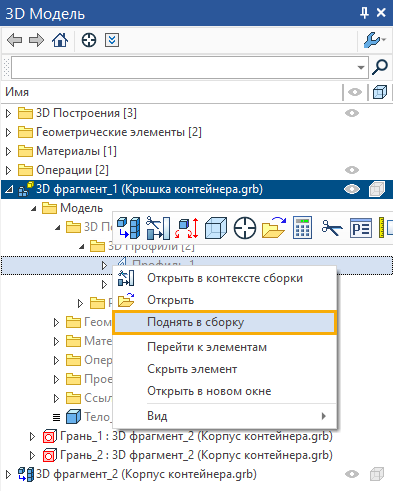Collapse the 3D Профили [2] folder

[x=82, y=247]
